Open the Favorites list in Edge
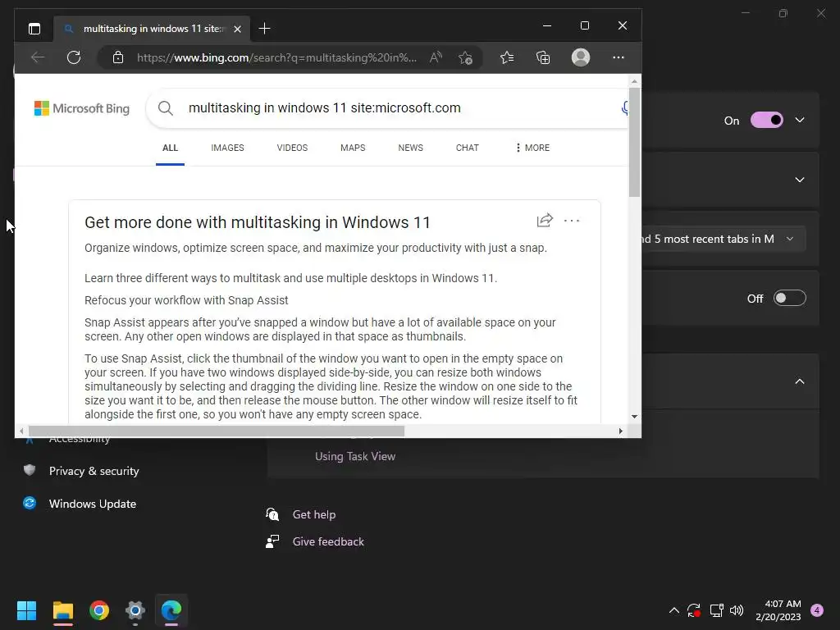 [x=507, y=57]
